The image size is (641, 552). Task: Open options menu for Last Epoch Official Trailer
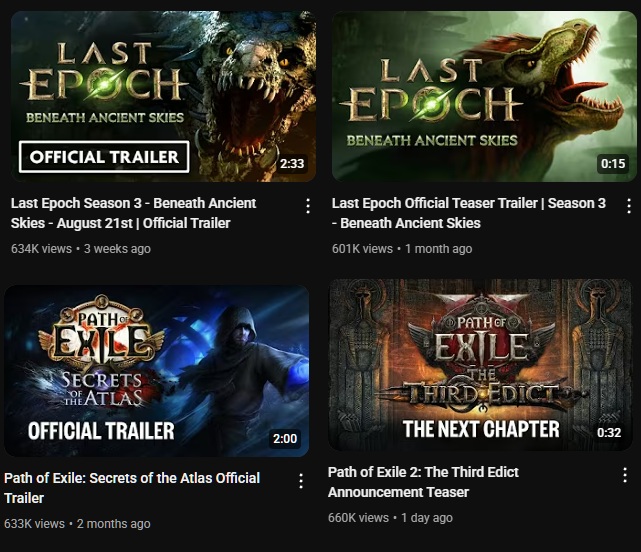(308, 206)
